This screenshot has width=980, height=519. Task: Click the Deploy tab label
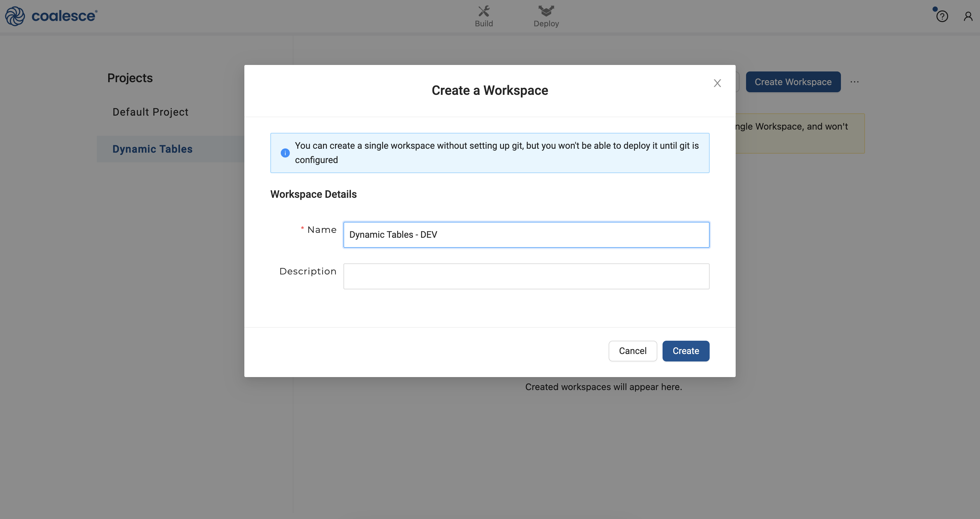click(546, 24)
